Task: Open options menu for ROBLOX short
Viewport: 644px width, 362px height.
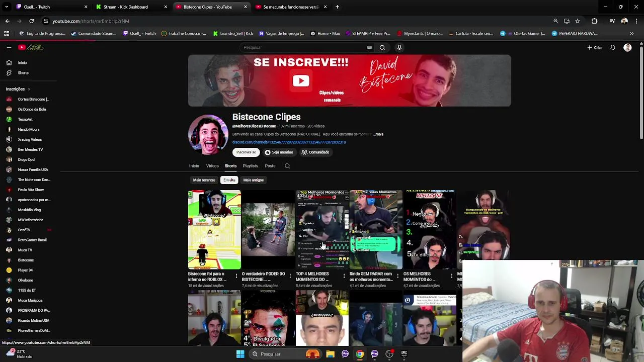Action: pyautogui.click(x=236, y=276)
